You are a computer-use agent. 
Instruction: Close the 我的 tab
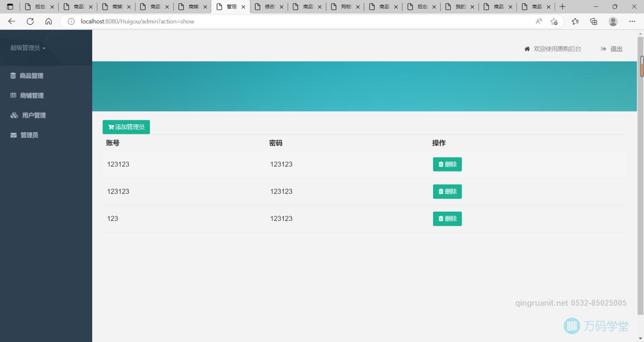pos(472,7)
